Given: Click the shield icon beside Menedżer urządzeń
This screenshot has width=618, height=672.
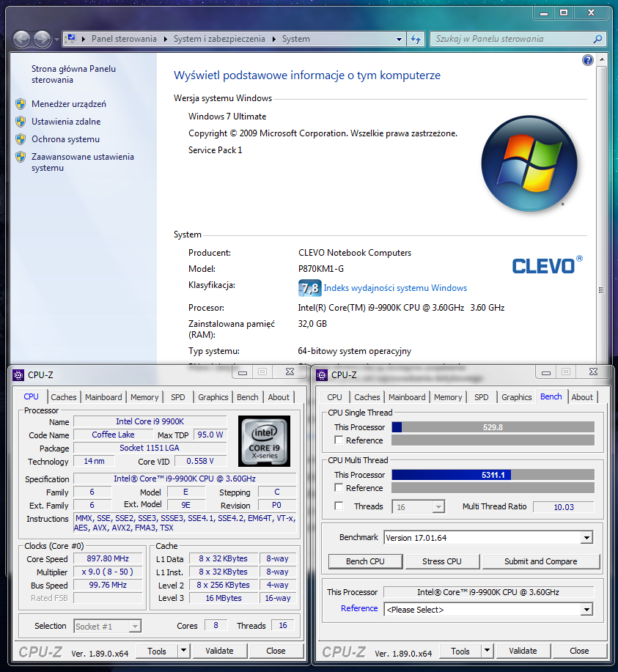Looking at the screenshot, I should 21,104.
